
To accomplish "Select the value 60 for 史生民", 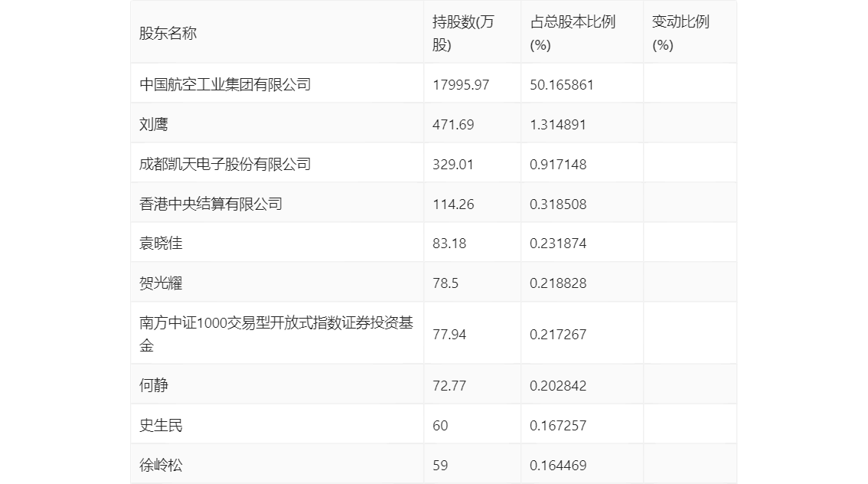I will pyautogui.click(x=440, y=425).
